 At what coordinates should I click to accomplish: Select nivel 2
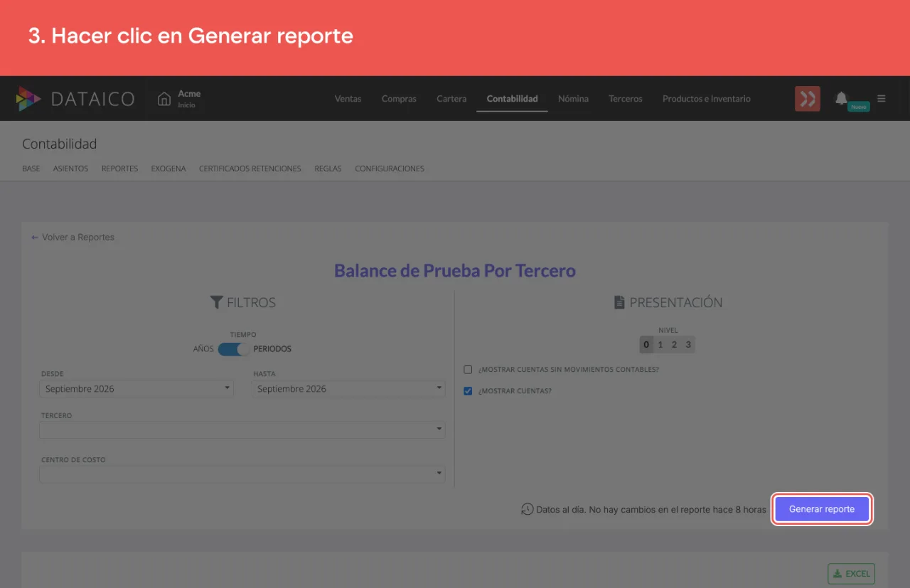(x=674, y=346)
